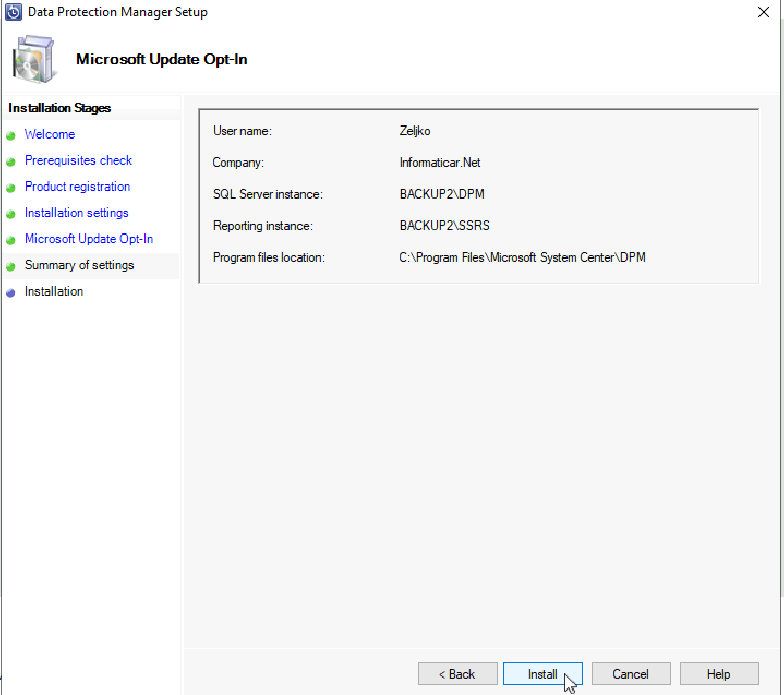
Task: Click the DPM setup title bar icon
Action: coord(13,12)
